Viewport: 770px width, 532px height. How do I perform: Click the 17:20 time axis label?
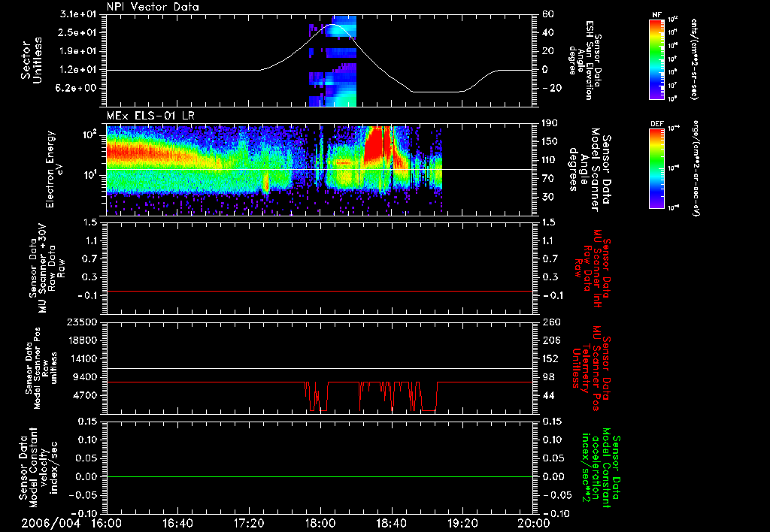point(249,523)
